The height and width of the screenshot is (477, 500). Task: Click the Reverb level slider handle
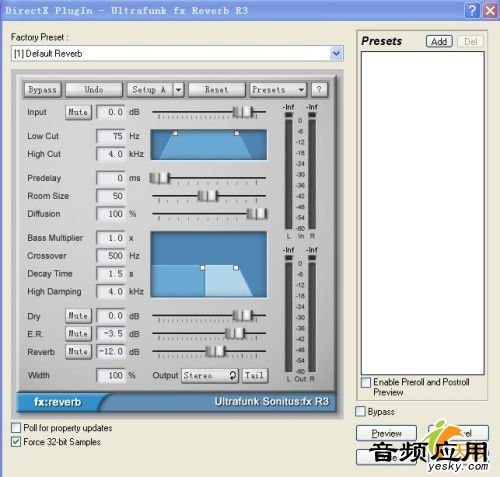click(x=215, y=351)
